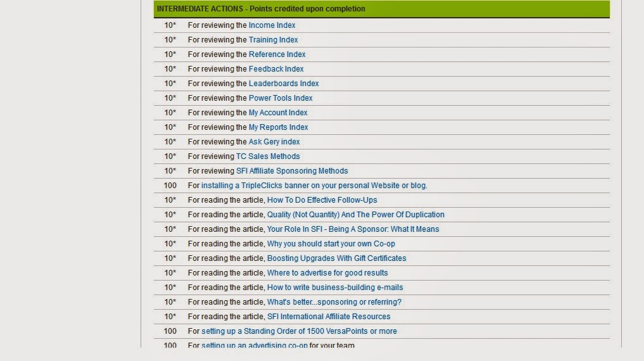Click setting up a Standing Order link
Screen dimensions: 644x361
point(299,331)
